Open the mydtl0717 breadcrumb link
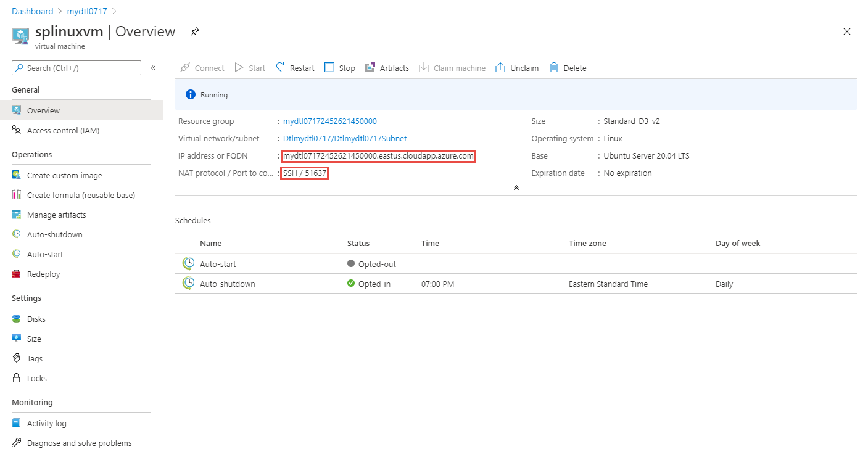This screenshot has height=457, width=868. point(87,11)
